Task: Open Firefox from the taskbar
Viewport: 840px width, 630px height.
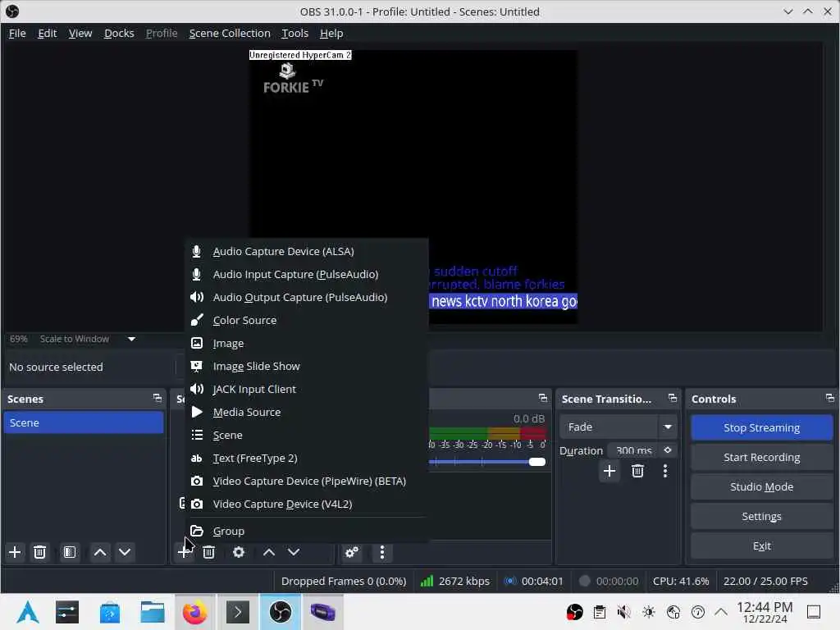Action: 195,612
